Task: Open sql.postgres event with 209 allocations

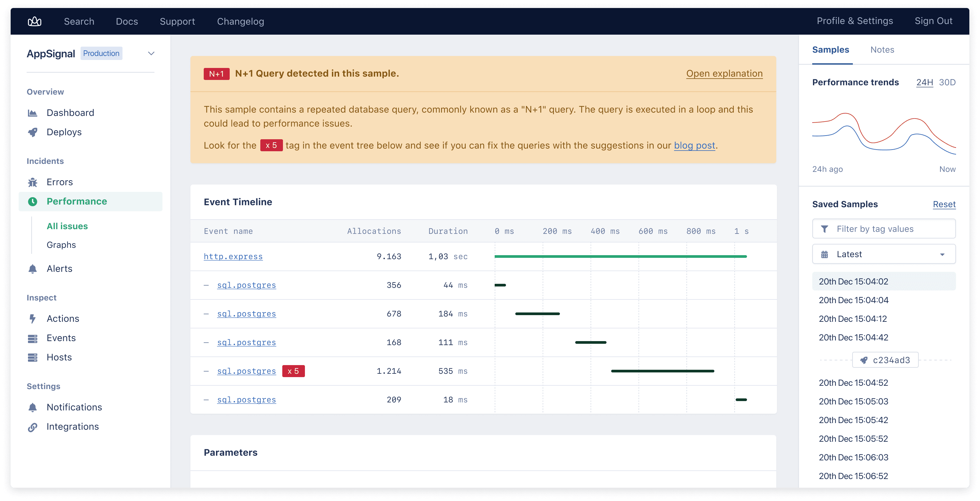Action: (x=246, y=400)
